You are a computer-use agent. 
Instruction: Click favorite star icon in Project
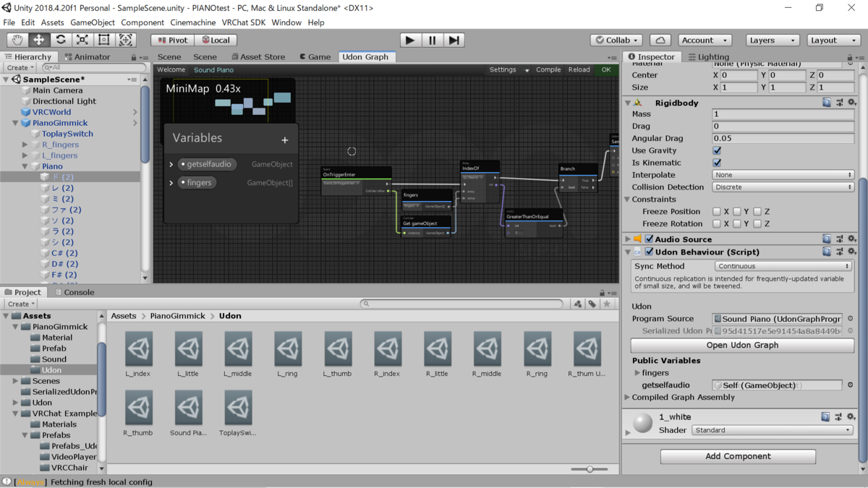click(x=608, y=304)
